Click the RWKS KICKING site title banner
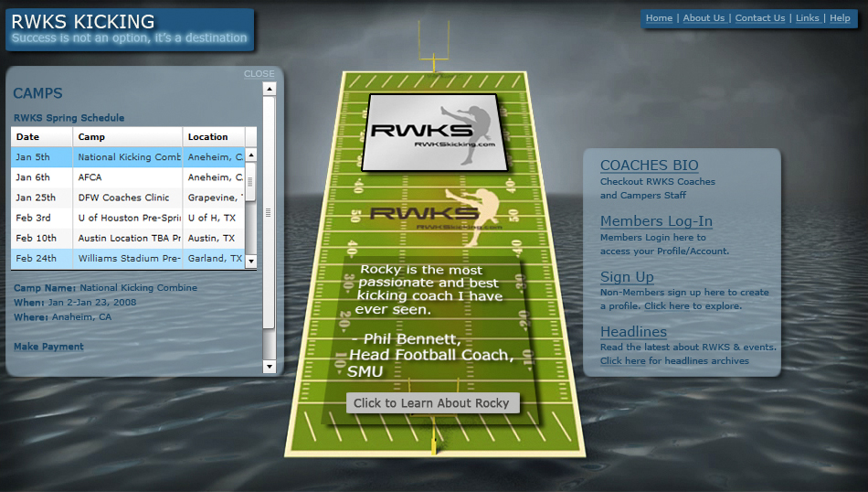The height and width of the screenshot is (492, 868). tap(130, 29)
